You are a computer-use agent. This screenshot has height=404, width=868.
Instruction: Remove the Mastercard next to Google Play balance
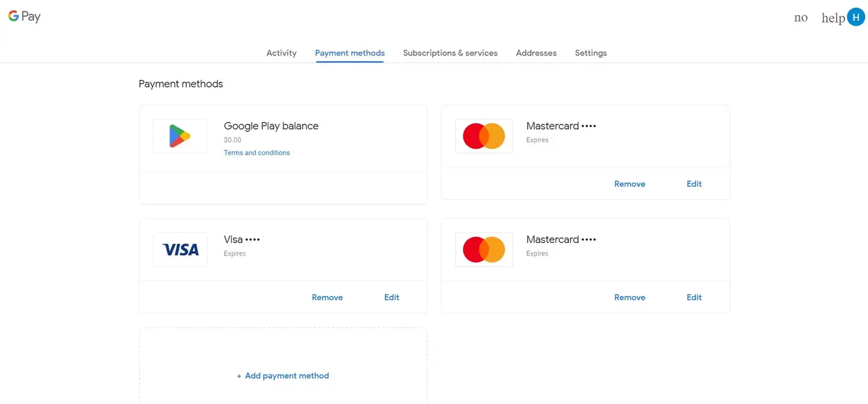(630, 184)
